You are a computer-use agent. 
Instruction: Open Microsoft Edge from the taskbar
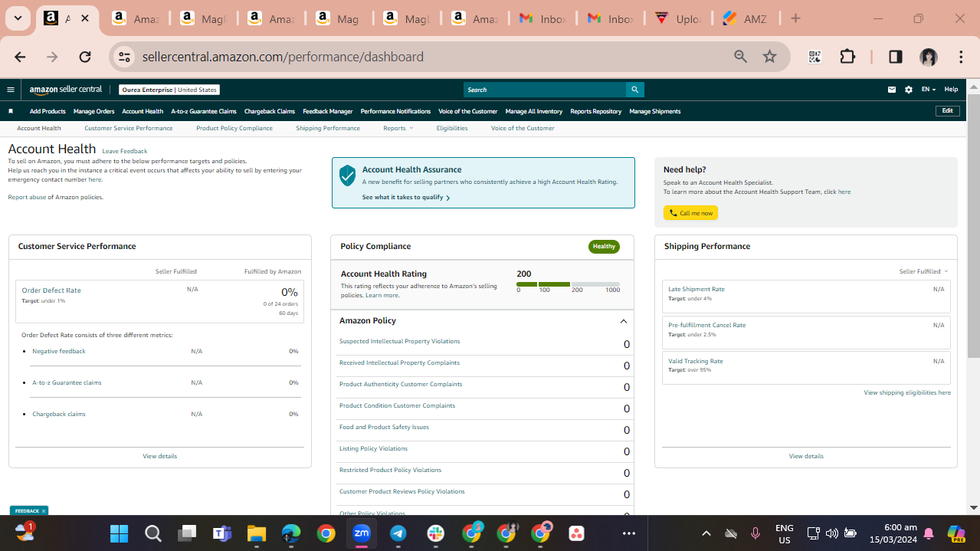(291, 533)
